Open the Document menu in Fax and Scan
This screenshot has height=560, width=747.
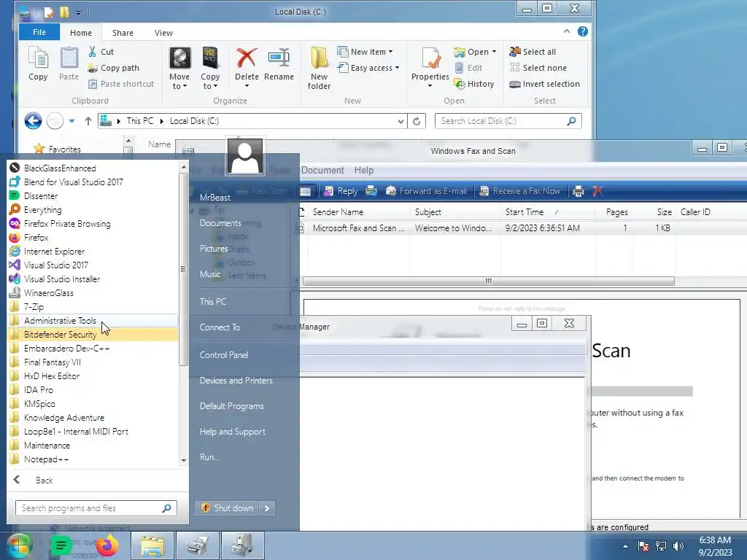[322, 170]
